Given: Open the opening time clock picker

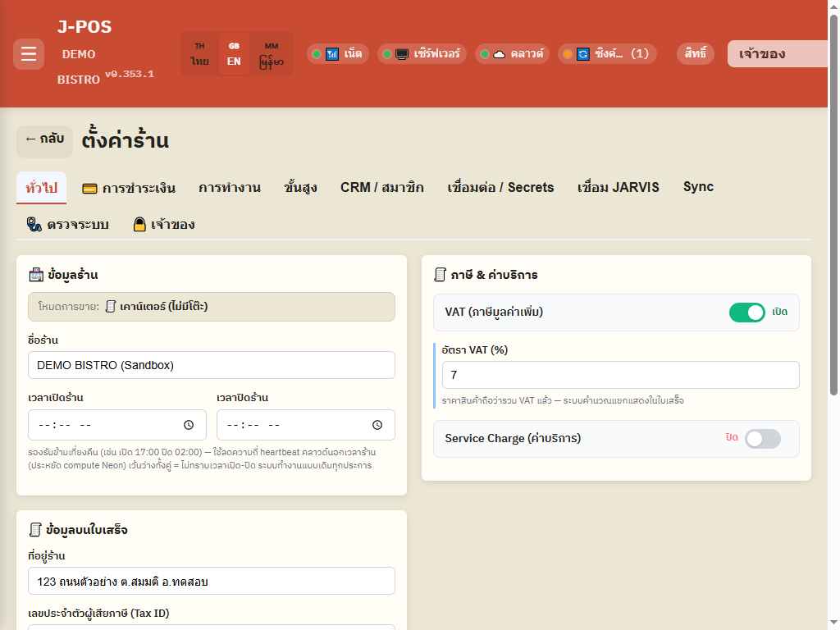Looking at the screenshot, I should point(189,425).
